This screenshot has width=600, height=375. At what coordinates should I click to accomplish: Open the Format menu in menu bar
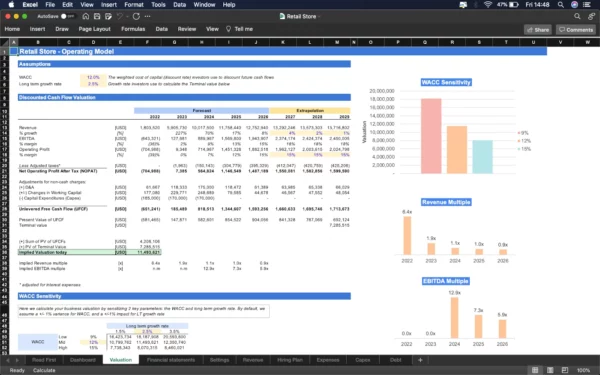tap(134, 5)
